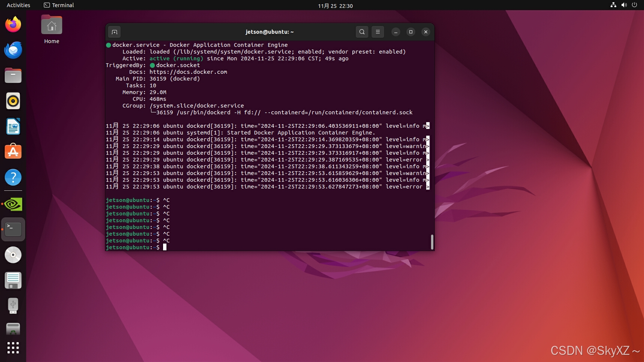Open the Trash in dock
Viewport: 644px width, 362px height.
click(13, 329)
